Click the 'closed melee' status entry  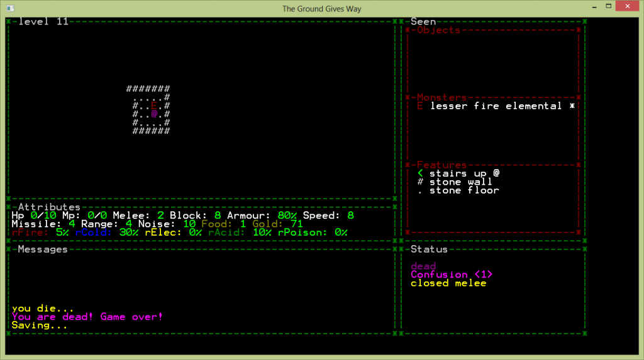point(448,283)
